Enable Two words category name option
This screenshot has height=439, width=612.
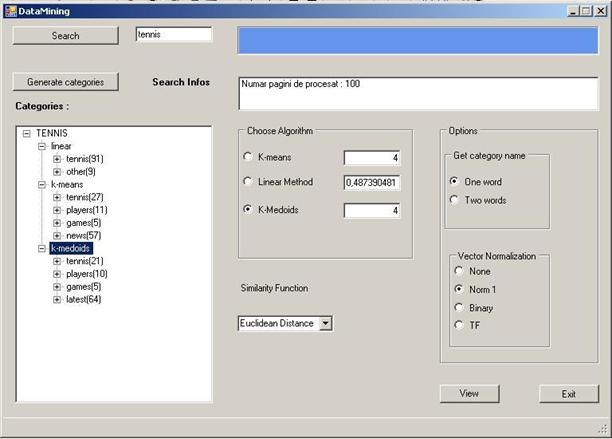pos(455,200)
